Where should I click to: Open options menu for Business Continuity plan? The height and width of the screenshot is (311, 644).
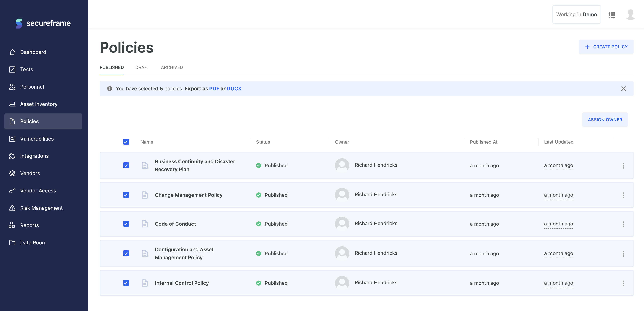[x=623, y=166]
